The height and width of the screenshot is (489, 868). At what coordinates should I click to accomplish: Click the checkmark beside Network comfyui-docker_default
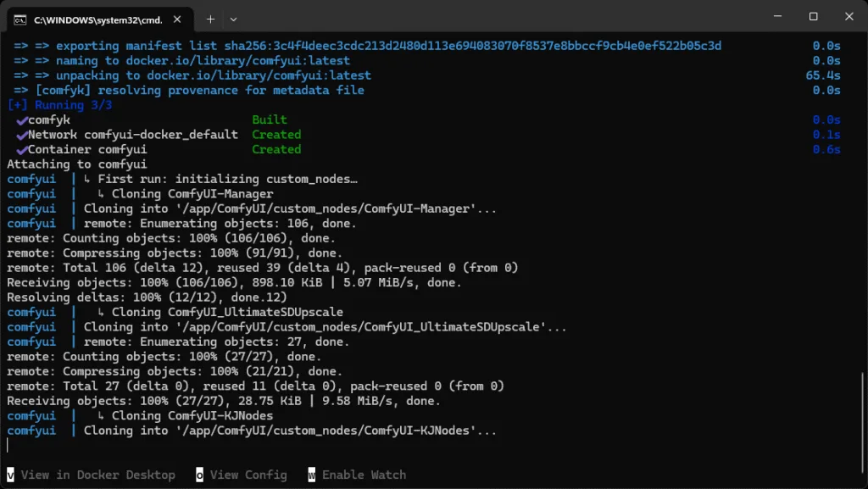pyautogui.click(x=21, y=135)
